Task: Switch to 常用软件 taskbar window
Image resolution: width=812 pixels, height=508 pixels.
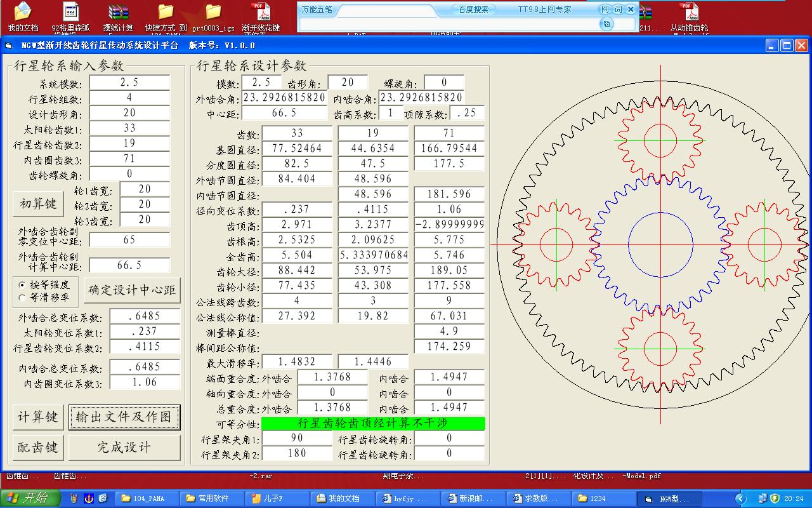Action: click(213, 498)
